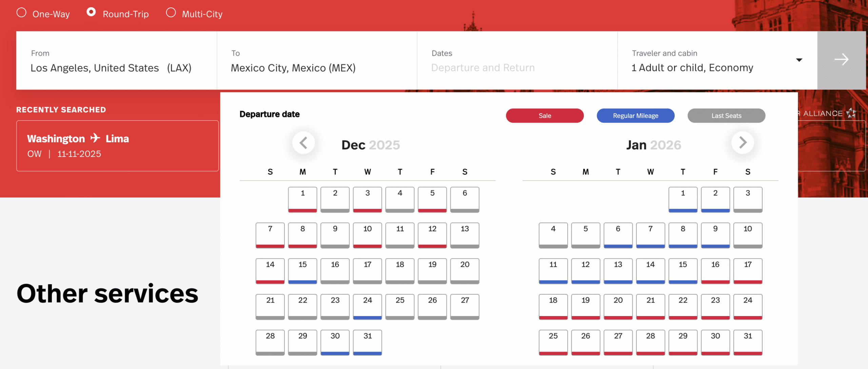Click the Sale legend pill
The image size is (868, 369).
pyautogui.click(x=544, y=115)
